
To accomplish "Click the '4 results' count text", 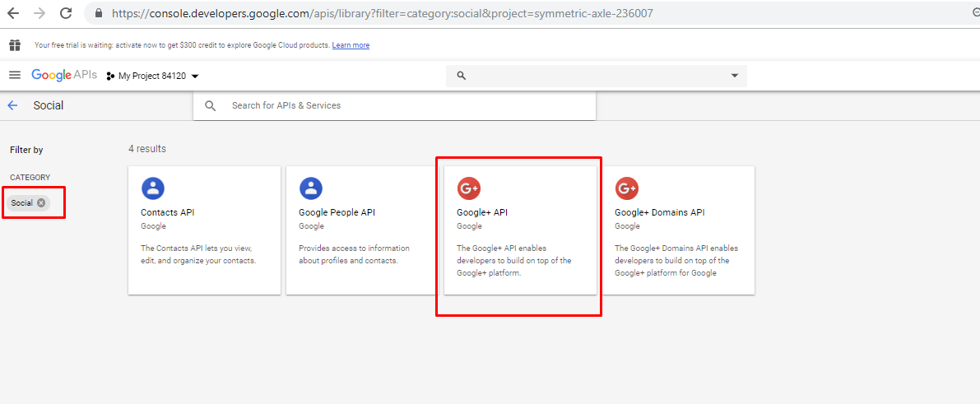I will [x=147, y=149].
